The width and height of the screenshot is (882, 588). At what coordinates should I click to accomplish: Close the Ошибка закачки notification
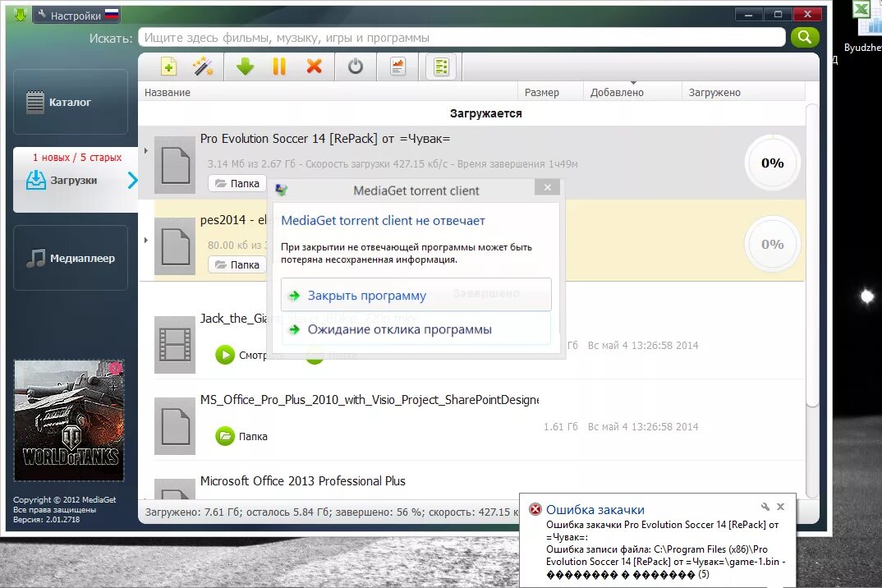click(x=781, y=507)
